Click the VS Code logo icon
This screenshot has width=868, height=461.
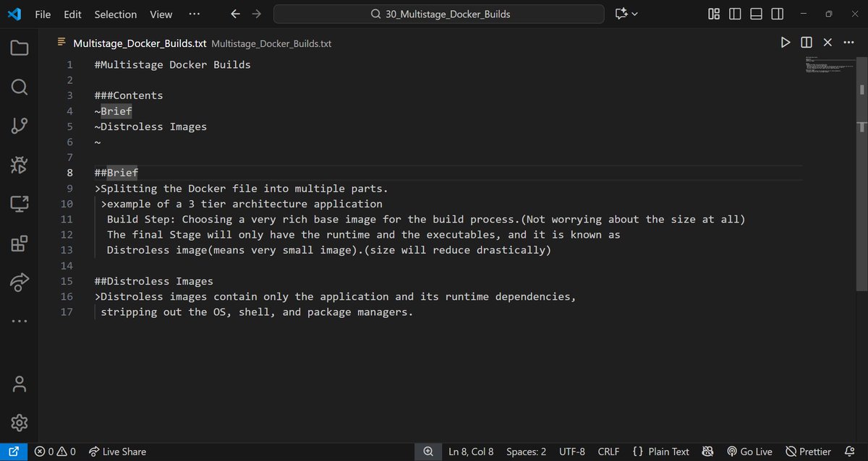[x=14, y=14]
